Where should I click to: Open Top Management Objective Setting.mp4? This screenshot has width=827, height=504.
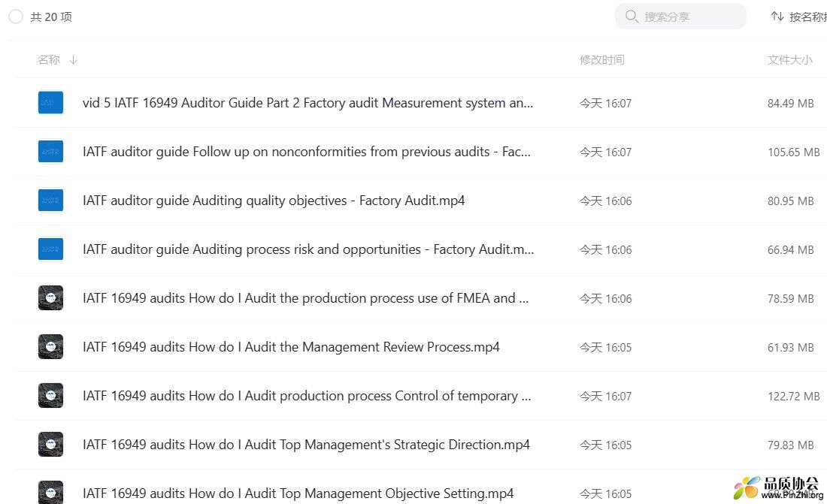tap(298, 493)
